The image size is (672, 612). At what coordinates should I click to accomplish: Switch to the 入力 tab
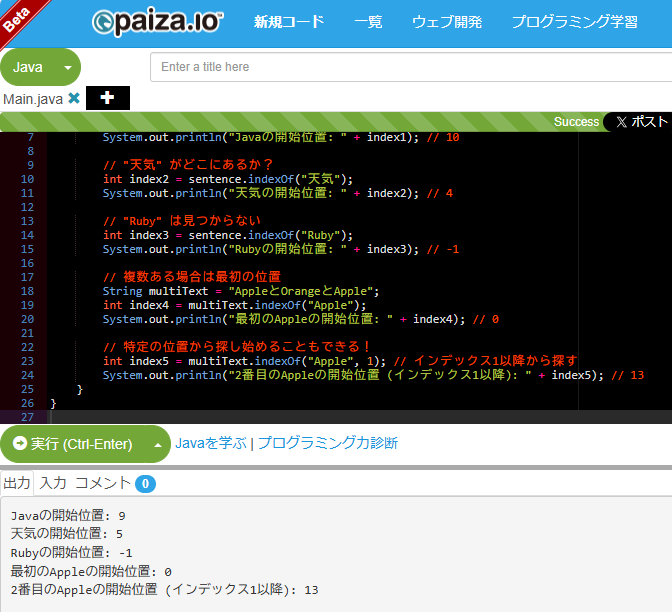click(53, 483)
